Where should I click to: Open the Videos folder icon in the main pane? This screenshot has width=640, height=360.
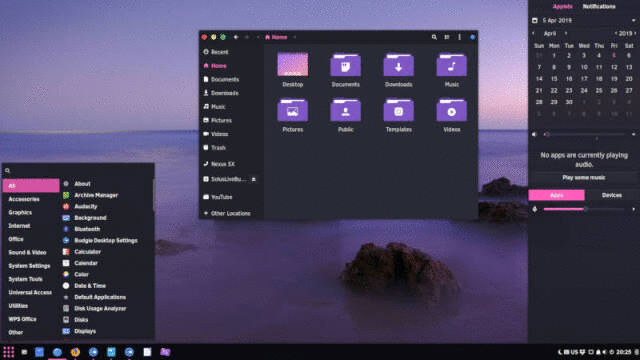click(x=451, y=110)
